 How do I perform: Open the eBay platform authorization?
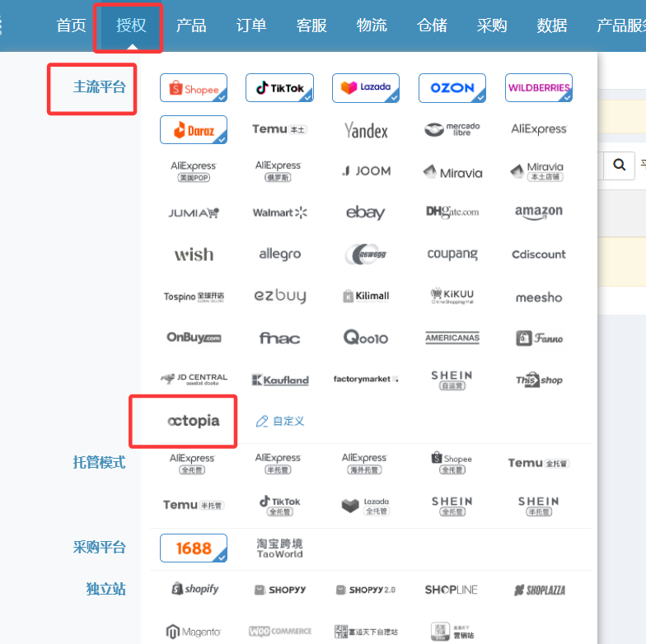(366, 212)
